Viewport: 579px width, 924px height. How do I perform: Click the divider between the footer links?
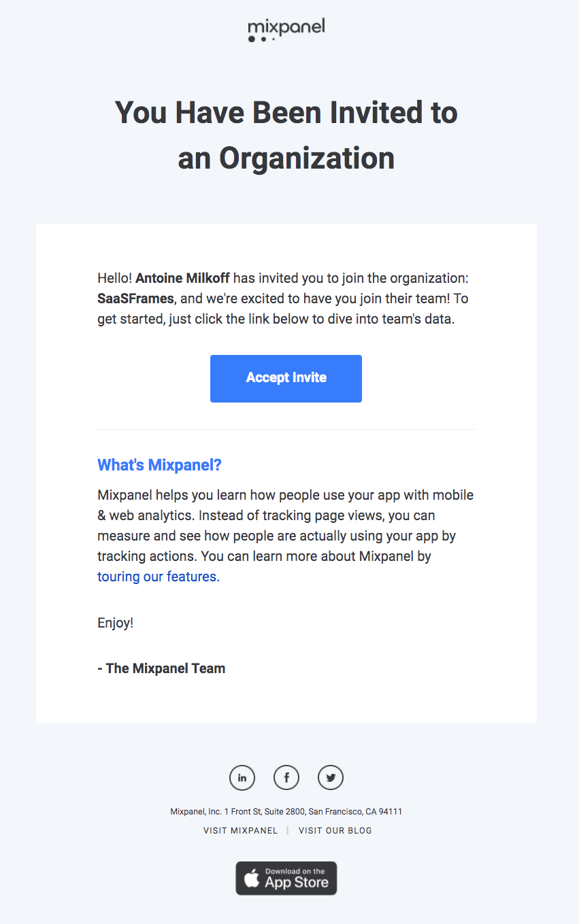(x=287, y=830)
